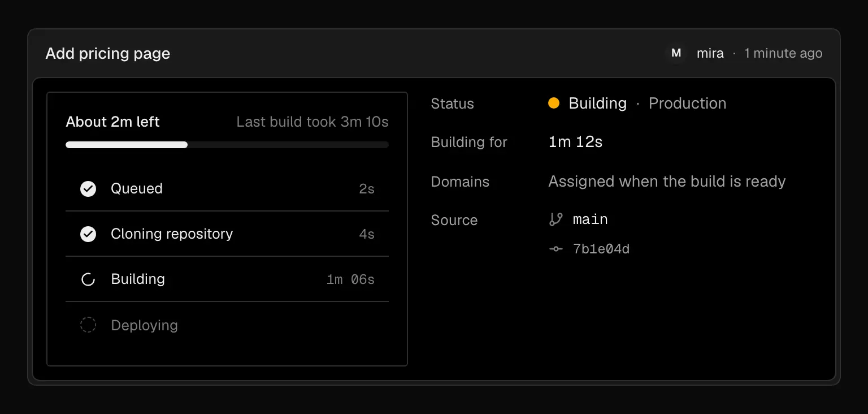Click the Deploying pending dashed circle icon

[x=88, y=325]
